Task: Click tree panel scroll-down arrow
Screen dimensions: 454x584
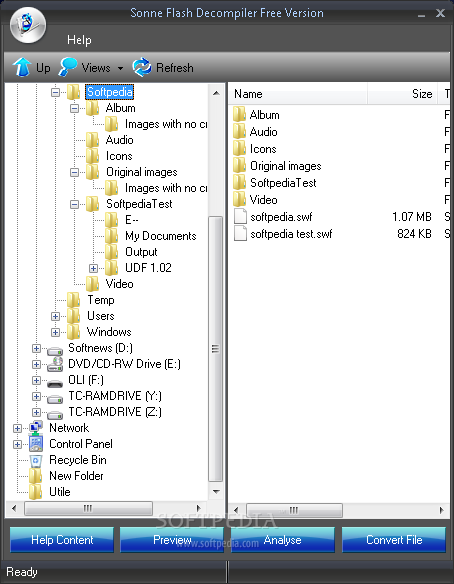Action: (216, 492)
